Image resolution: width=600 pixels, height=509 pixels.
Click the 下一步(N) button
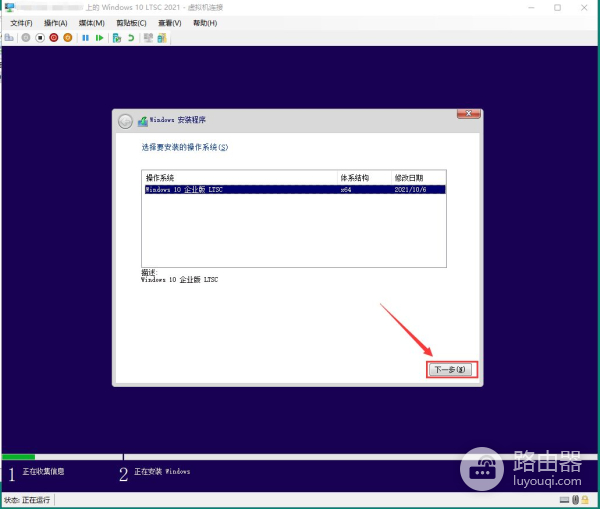[450, 370]
